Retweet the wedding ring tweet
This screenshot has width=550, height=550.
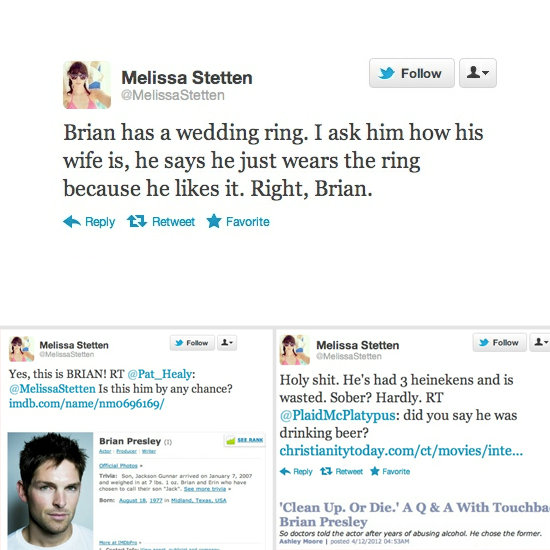161,222
